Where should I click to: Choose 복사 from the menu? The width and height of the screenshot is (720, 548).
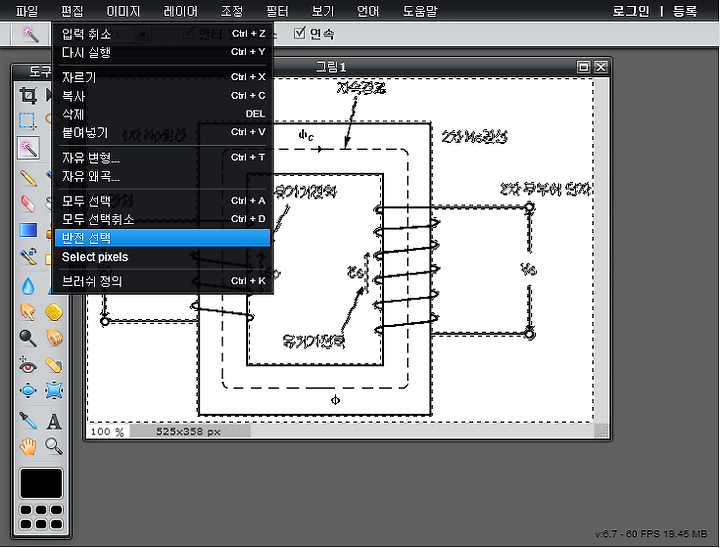click(163, 96)
